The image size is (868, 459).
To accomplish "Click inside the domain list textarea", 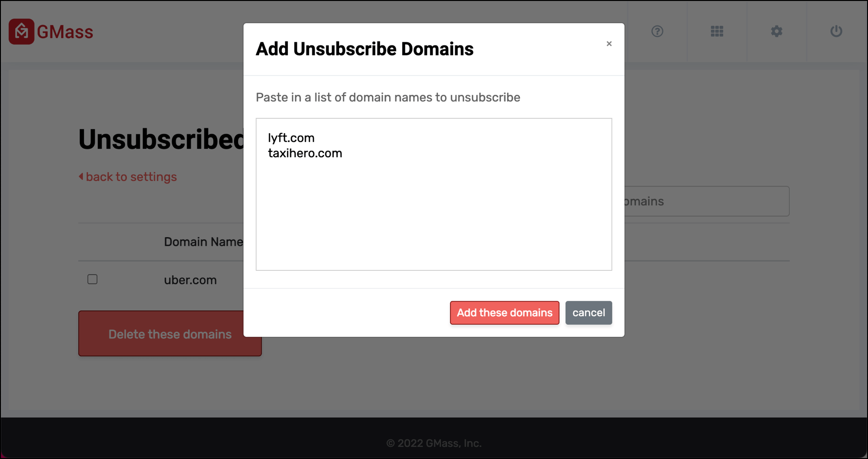I will (x=434, y=194).
